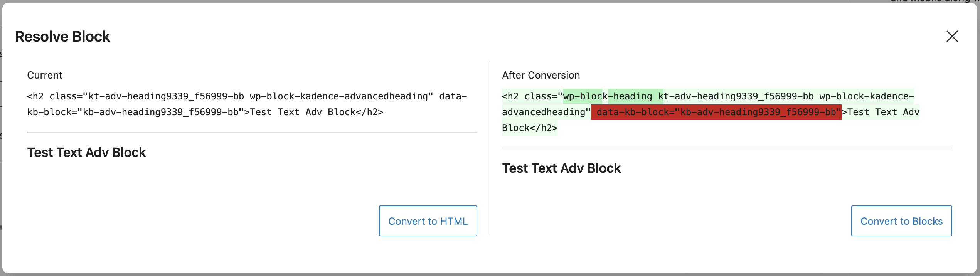This screenshot has height=276, width=980.
Task: Click the divider under the Current code
Action: pyautogui.click(x=252, y=133)
